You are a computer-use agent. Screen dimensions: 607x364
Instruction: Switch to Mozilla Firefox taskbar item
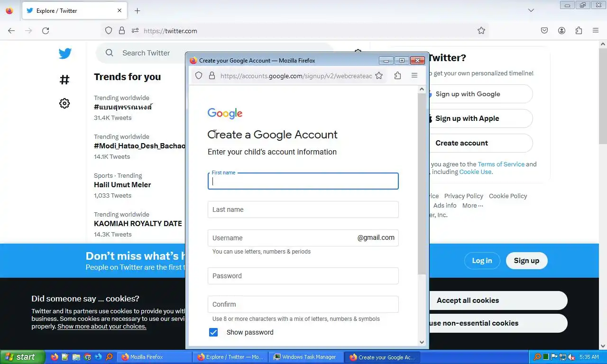(x=154, y=357)
